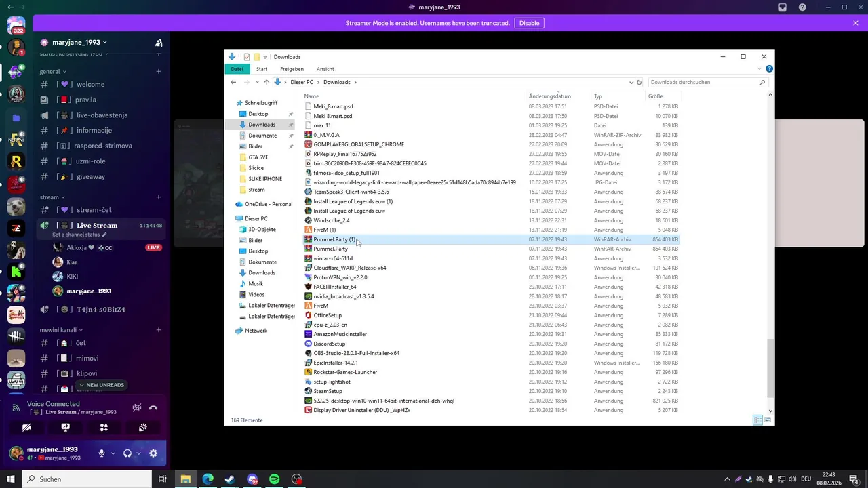Switch to the Start ribbon tab
868x488 pixels.
262,69
